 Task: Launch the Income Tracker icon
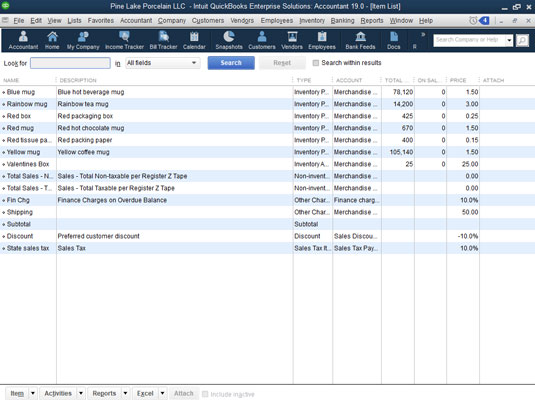[124, 40]
